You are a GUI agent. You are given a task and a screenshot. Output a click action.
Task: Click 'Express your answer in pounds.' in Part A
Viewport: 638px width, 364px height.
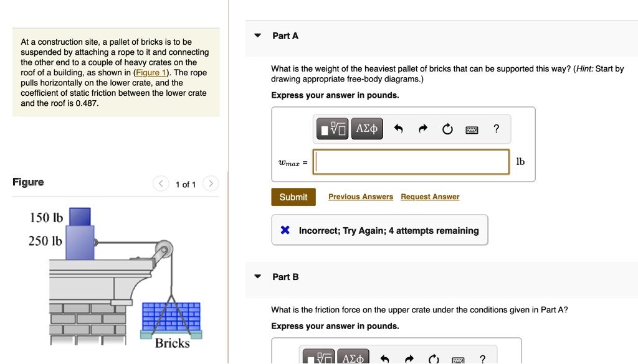[x=335, y=95]
